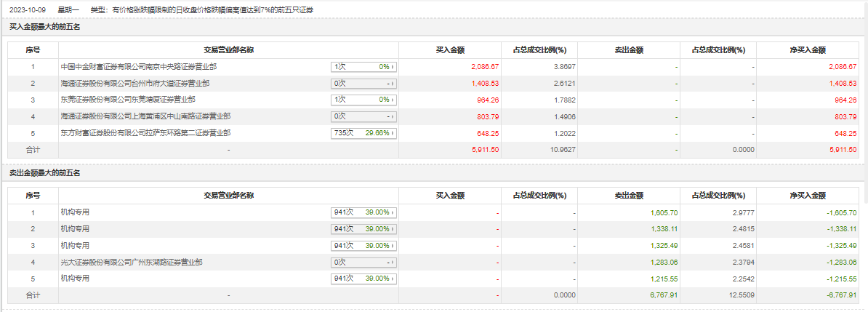
Task: Expand the 0次 box for 海通证券上海黄浦区
Action: (x=363, y=116)
